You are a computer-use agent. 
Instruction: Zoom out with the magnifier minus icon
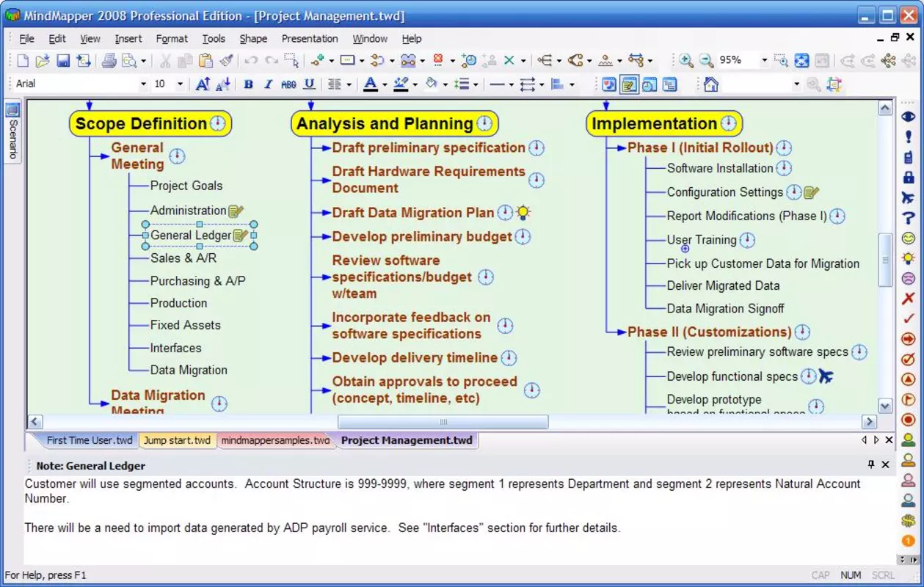(706, 61)
